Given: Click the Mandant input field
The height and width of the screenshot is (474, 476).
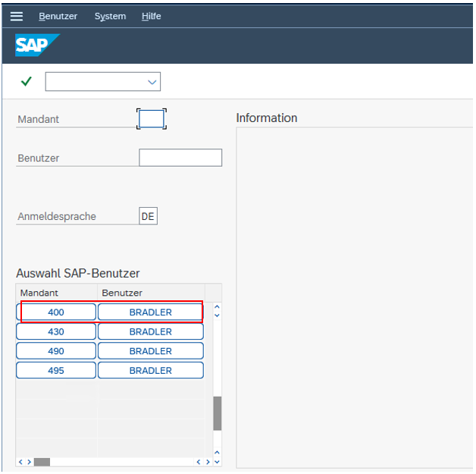Looking at the screenshot, I should [x=152, y=119].
